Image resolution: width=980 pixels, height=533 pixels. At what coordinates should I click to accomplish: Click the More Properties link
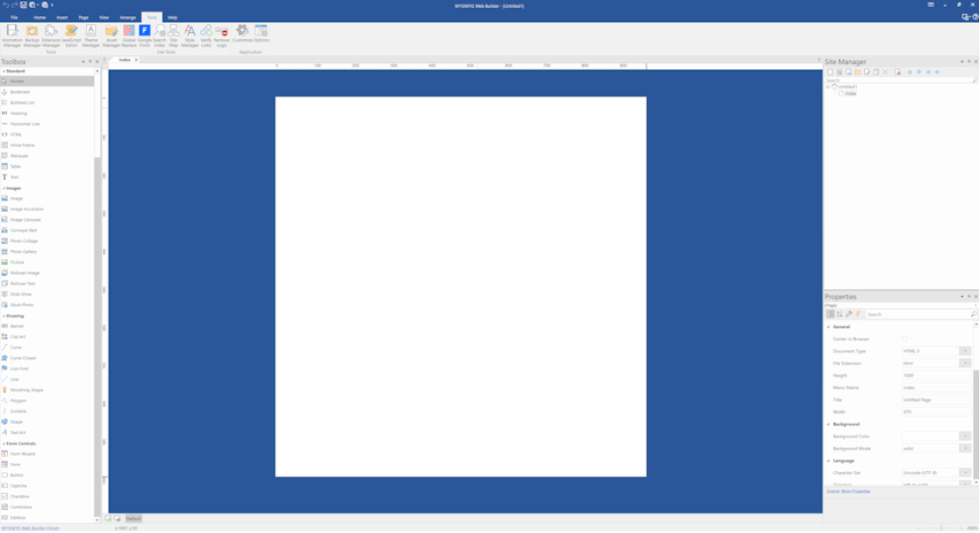click(x=856, y=491)
